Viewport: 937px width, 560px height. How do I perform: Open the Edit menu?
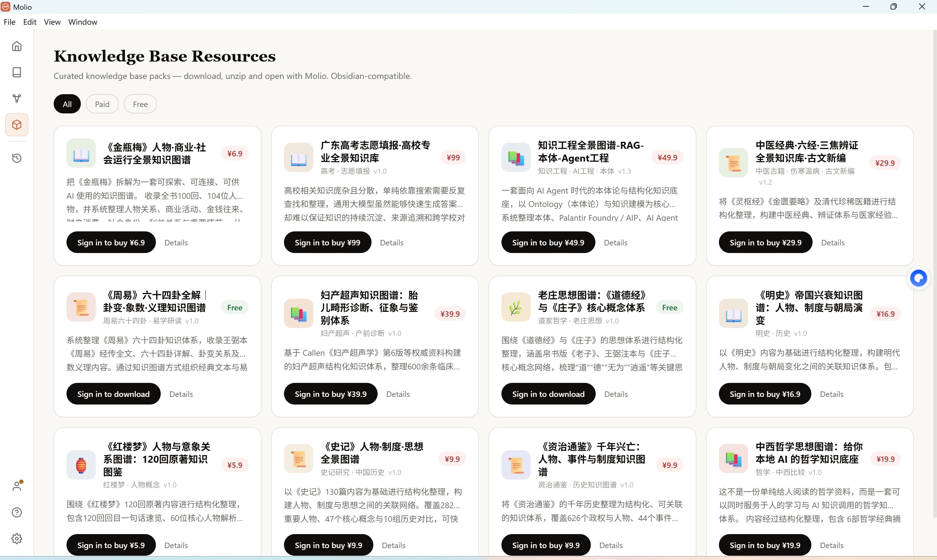click(30, 22)
